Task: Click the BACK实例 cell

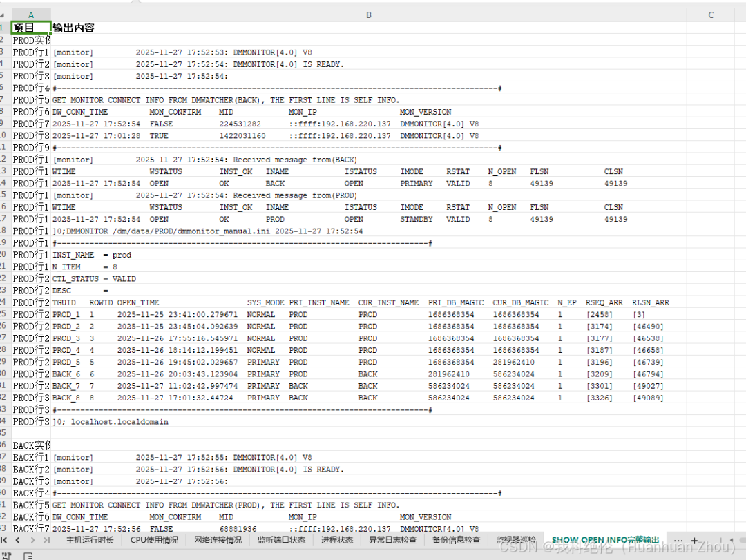Action: pos(31,445)
